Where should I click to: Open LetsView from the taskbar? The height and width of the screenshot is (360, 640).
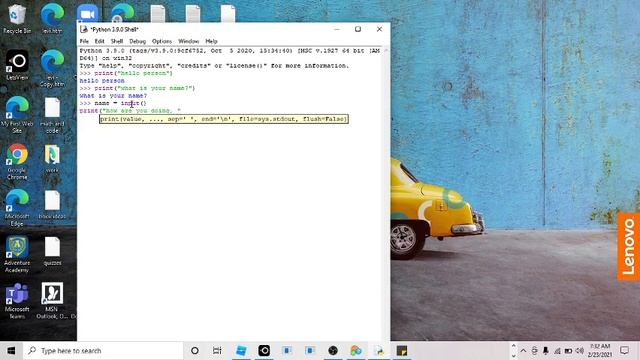click(264, 351)
